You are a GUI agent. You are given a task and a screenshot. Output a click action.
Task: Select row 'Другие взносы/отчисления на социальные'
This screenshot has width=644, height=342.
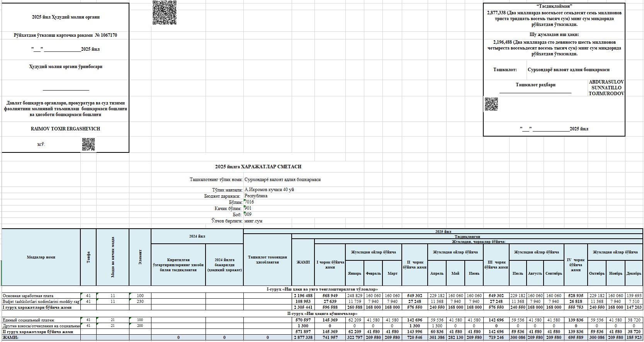(x=41, y=326)
